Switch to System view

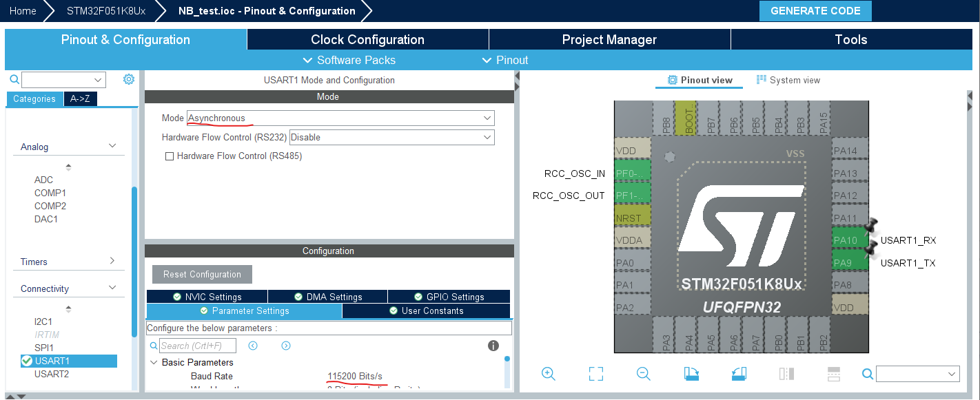[x=788, y=80]
